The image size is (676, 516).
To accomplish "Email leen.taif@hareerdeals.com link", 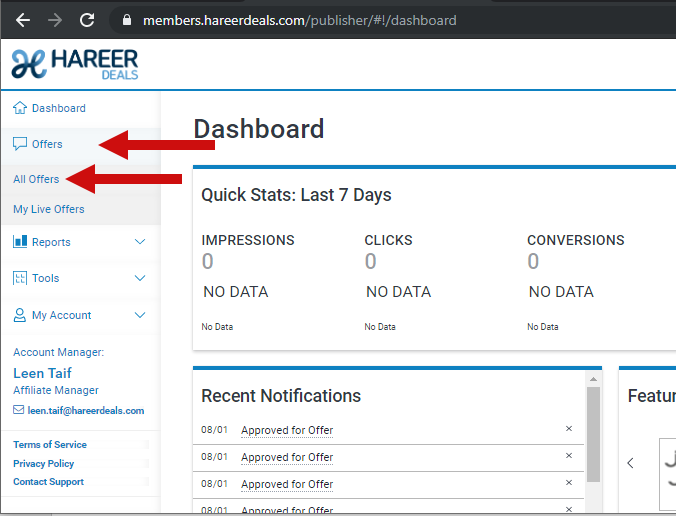I will [x=86, y=410].
